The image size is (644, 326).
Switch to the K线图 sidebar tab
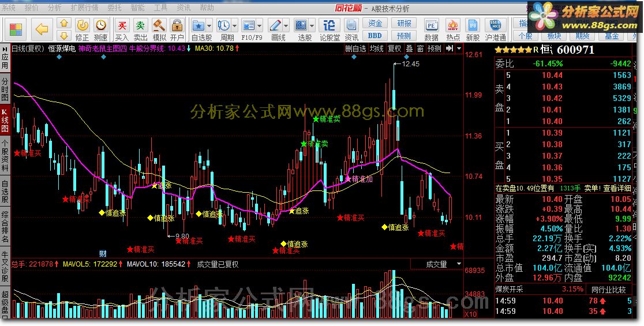tap(5, 120)
